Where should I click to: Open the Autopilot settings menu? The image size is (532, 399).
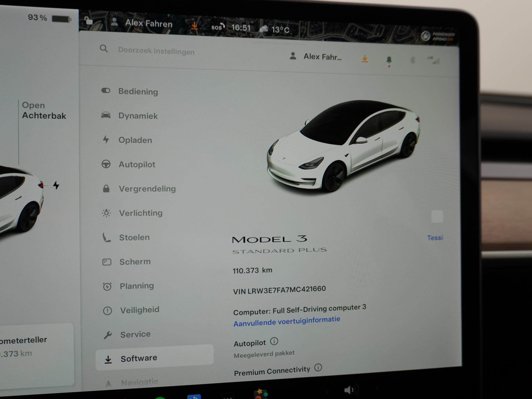click(129, 164)
